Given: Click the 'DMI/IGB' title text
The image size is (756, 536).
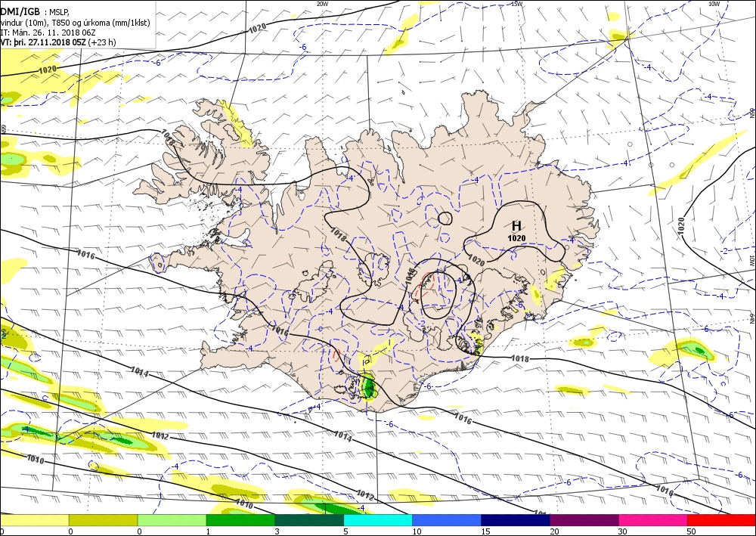Looking at the screenshot, I should click(x=20, y=11).
